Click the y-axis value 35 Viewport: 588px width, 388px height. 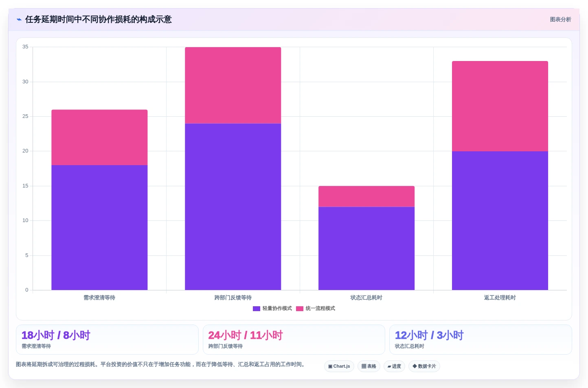tap(25, 47)
